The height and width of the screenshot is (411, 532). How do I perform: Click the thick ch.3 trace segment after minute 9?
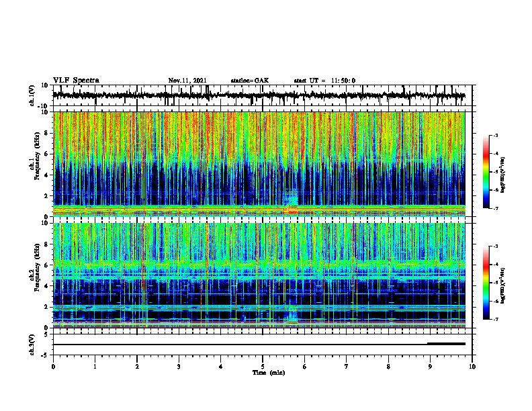click(x=446, y=344)
